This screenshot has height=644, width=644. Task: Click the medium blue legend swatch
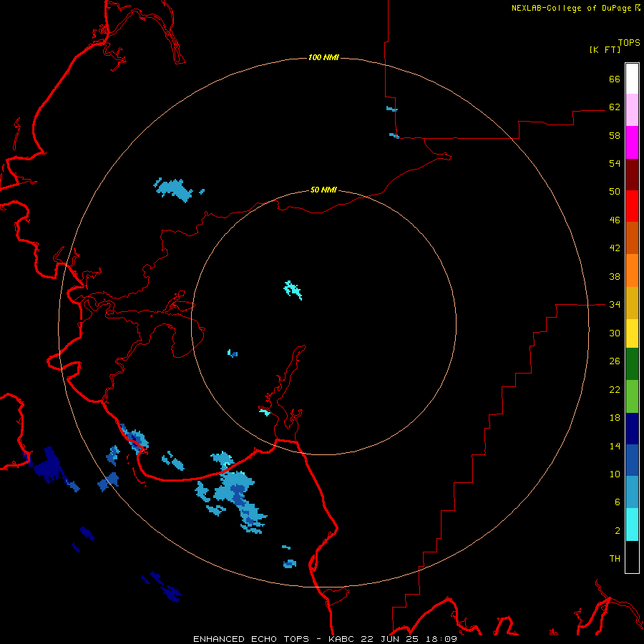pos(632,460)
